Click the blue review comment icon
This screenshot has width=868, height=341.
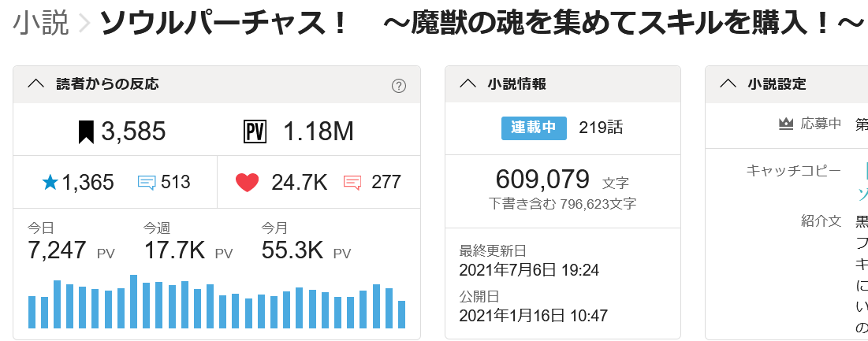coord(147,183)
